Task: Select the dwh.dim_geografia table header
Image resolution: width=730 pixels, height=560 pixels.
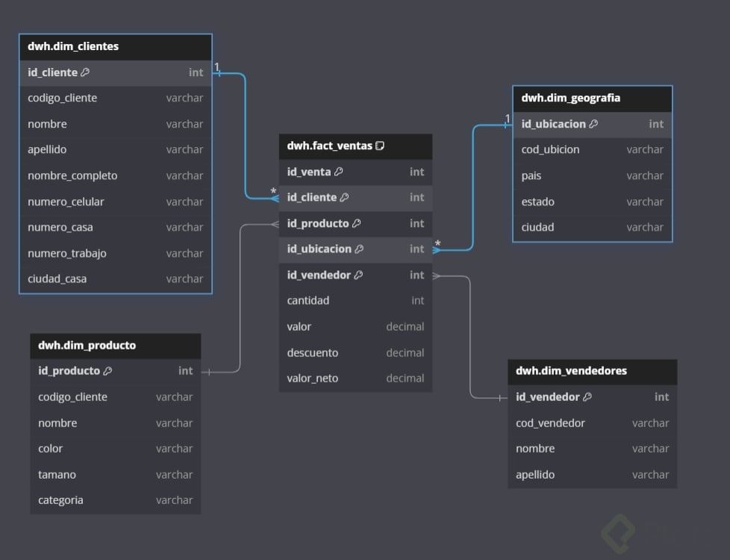Action: tap(592, 99)
